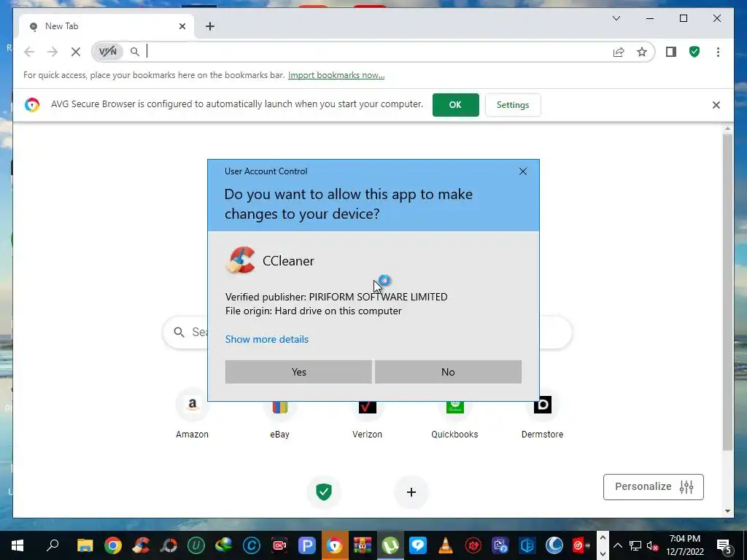Viewport: 747px width, 560px height.
Task: Open Internet Download Manager taskbar icon
Action: click(224, 545)
